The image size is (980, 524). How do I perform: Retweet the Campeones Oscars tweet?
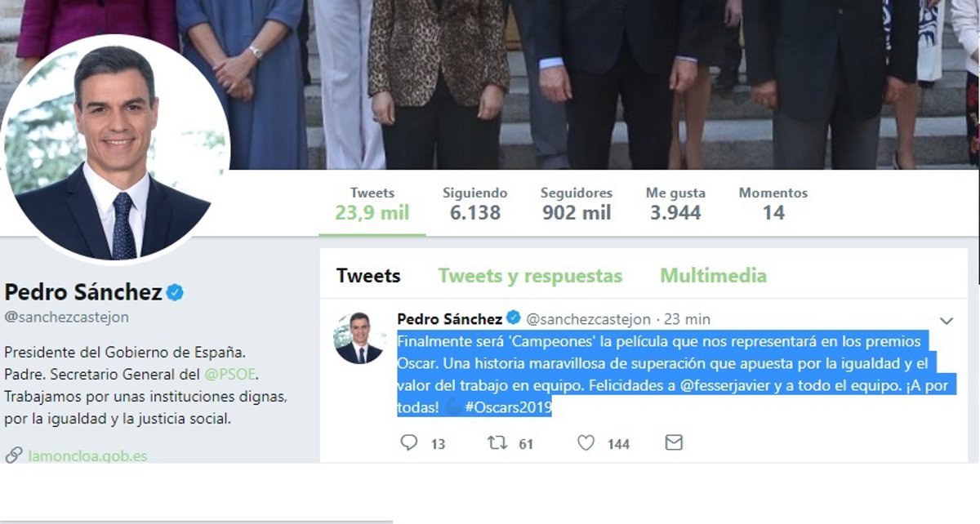[497, 443]
